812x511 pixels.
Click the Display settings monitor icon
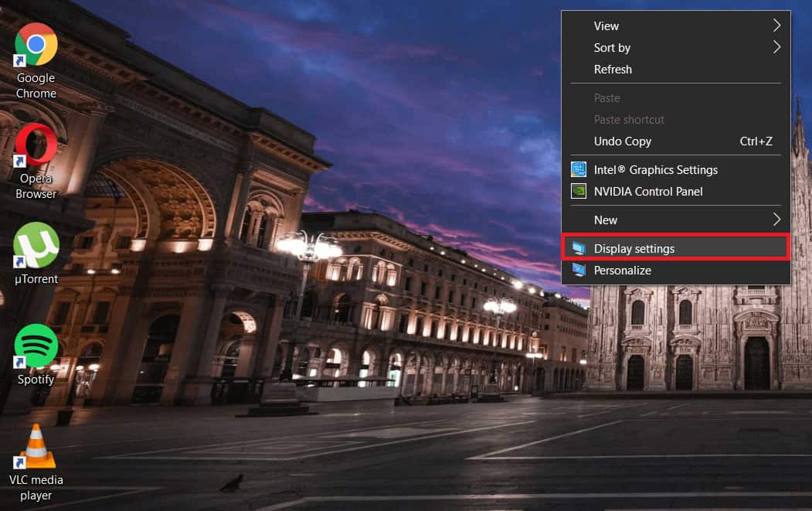[x=579, y=249]
